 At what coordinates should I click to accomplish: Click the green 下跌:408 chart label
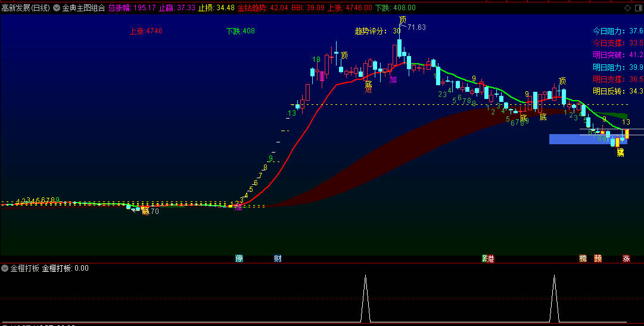(240, 31)
